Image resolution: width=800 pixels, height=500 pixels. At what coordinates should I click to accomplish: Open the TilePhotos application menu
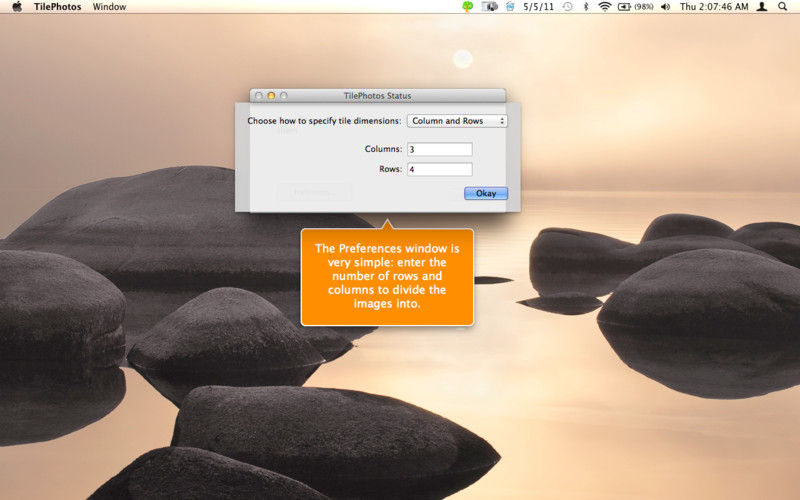(x=58, y=7)
